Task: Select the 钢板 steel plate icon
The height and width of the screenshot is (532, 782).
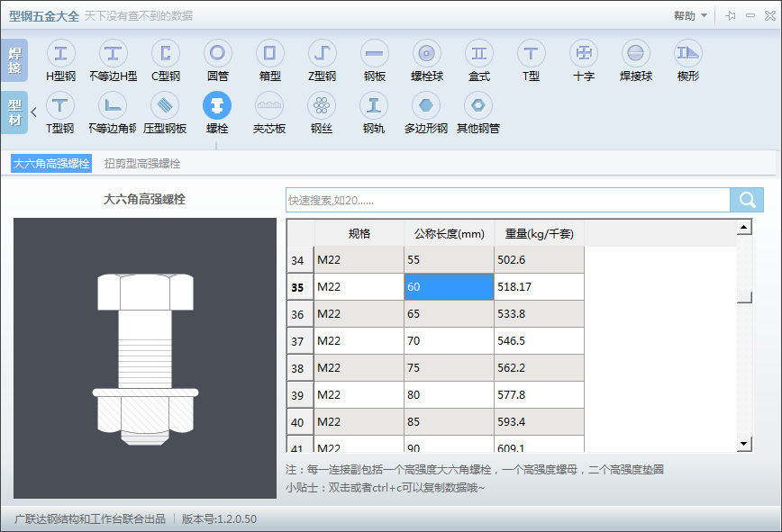Action: pos(375,53)
